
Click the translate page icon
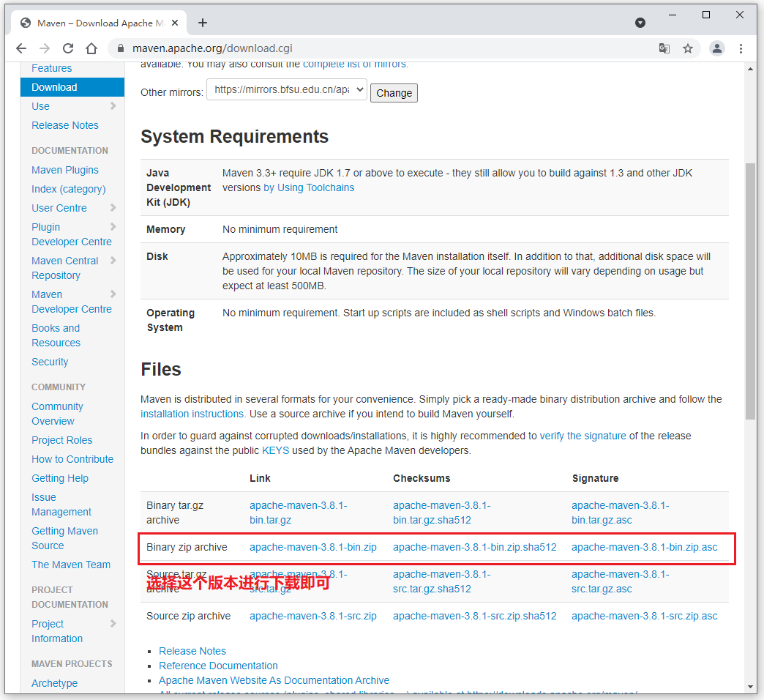click(664, 48)
